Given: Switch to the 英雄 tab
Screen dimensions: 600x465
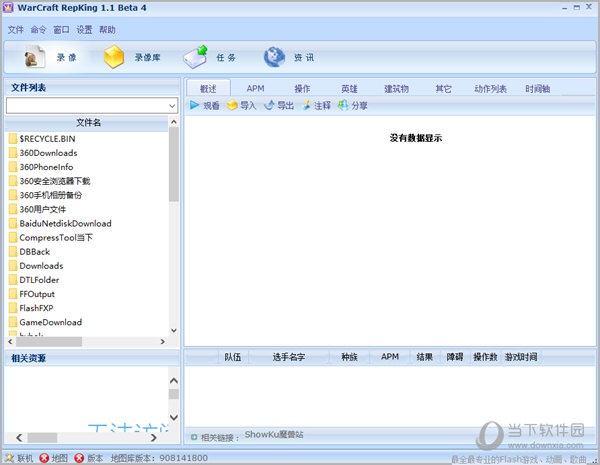Looking at the screenshot, I should pyautogui.click(x=349, y=89).
